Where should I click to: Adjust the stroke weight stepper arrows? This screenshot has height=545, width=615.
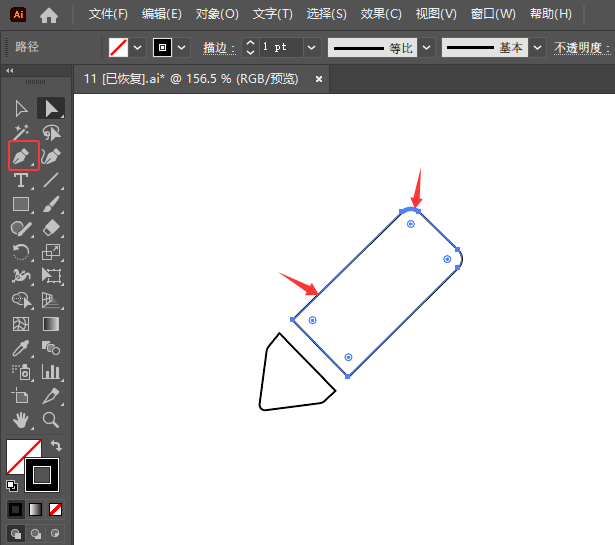(250, 47)
